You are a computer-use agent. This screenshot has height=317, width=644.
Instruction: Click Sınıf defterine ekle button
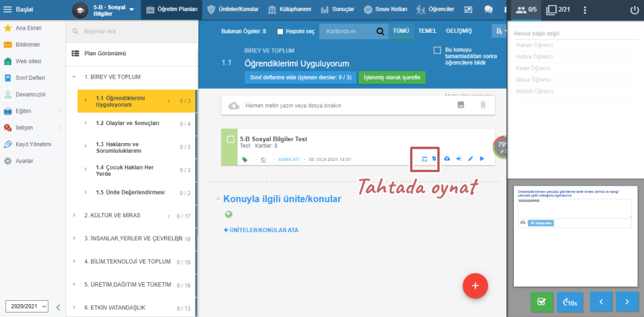point(300,77)
